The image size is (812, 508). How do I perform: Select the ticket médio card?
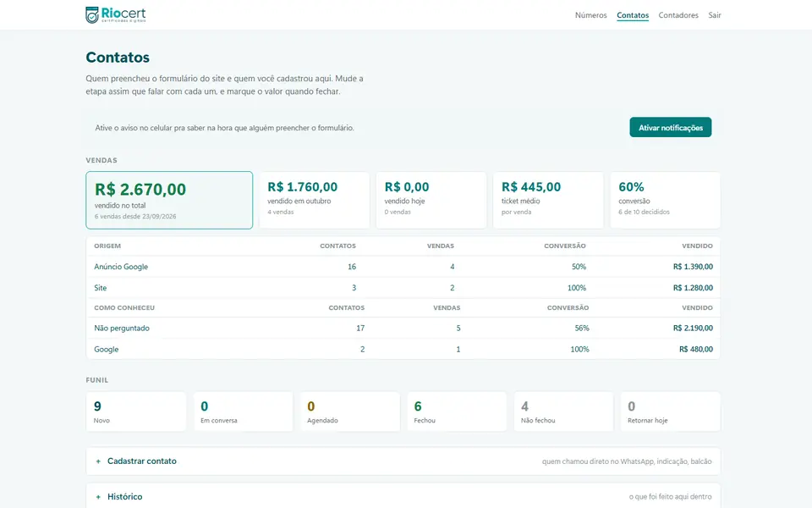point(548,200)
